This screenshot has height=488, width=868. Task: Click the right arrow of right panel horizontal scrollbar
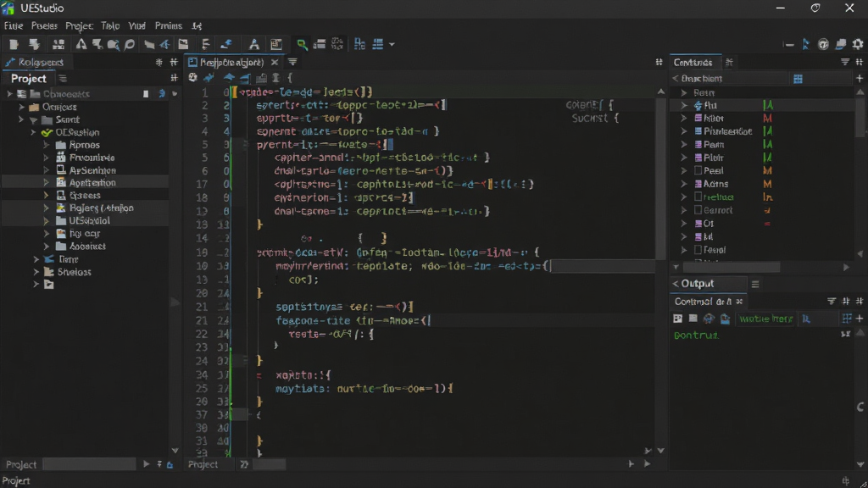click(846, 267)
